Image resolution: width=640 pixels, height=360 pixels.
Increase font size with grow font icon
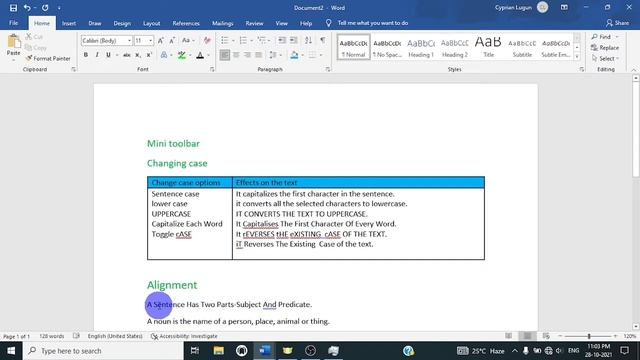click(161, 40)
